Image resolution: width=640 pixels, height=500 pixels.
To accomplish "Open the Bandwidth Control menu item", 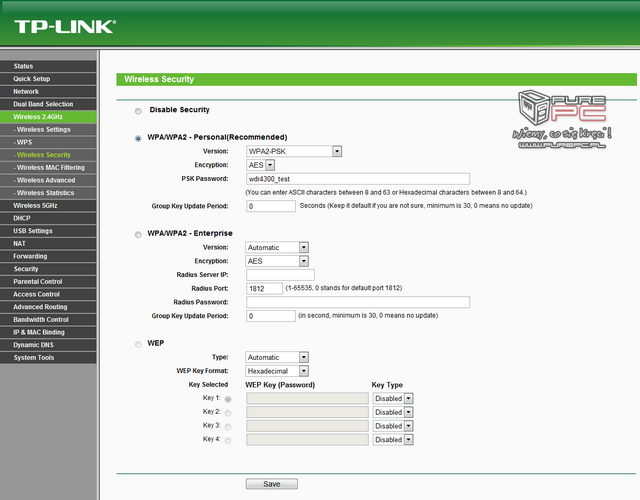I will pos(48,319).
